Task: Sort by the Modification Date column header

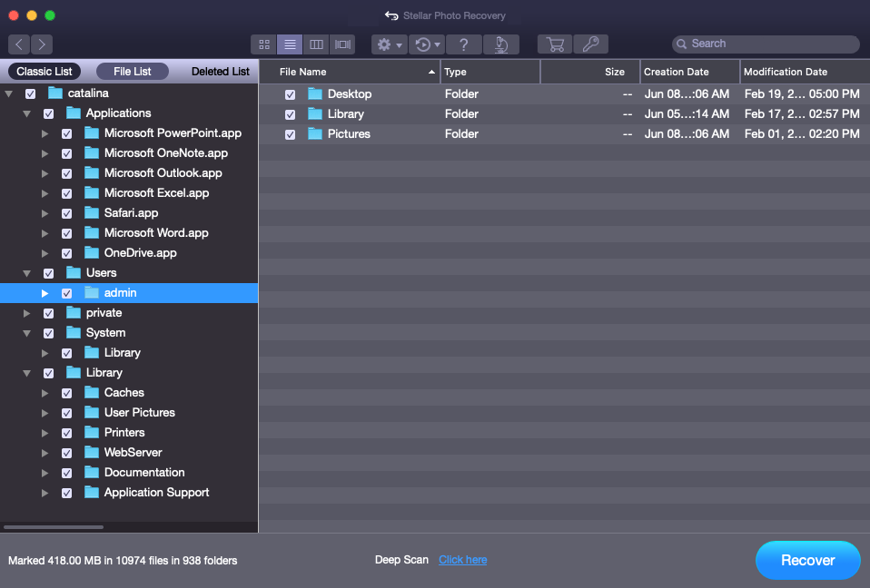Action: point(806,72)
